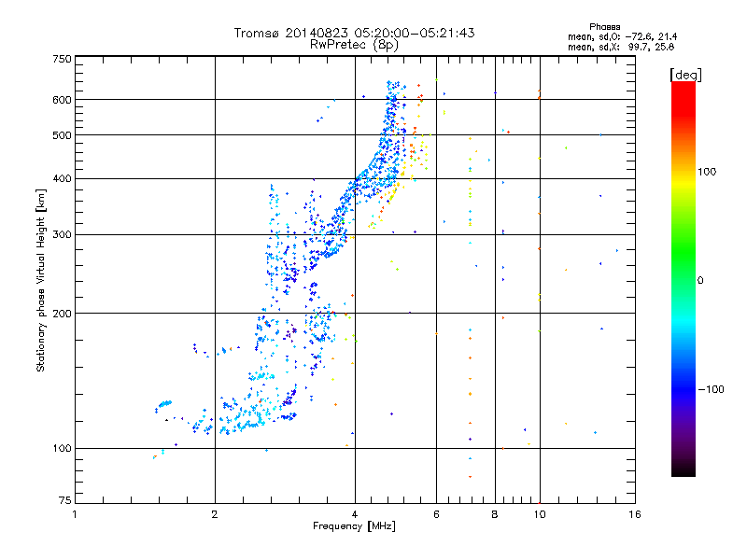Click the 'Frequency [MHz]' axis label
747x560 pixels.
[354, 526]
